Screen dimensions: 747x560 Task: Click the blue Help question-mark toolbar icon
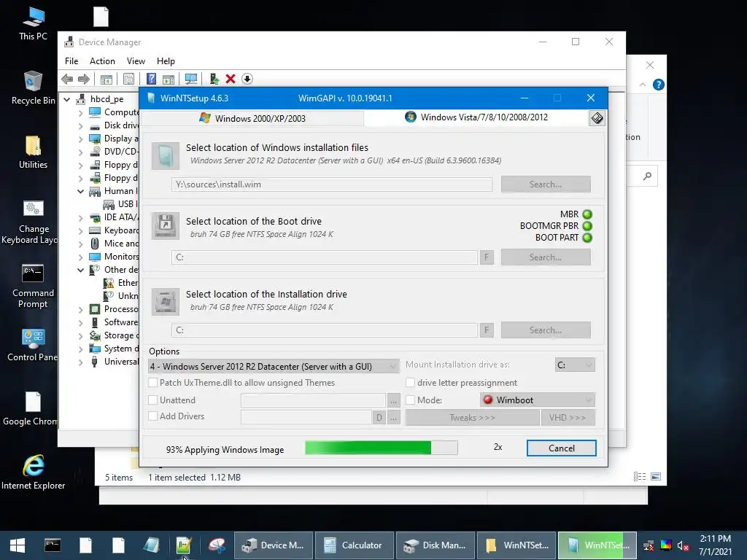click(x=152, y=79)
